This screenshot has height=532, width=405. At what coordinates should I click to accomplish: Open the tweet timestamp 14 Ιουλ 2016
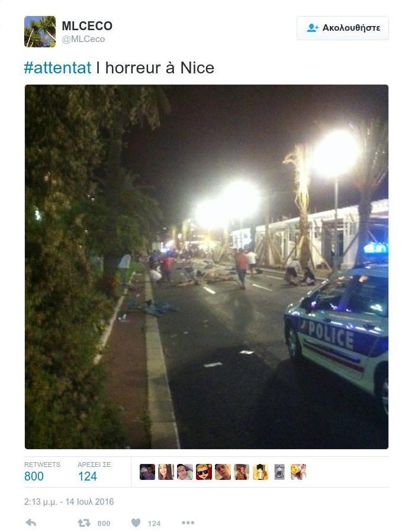click(69, 502)
